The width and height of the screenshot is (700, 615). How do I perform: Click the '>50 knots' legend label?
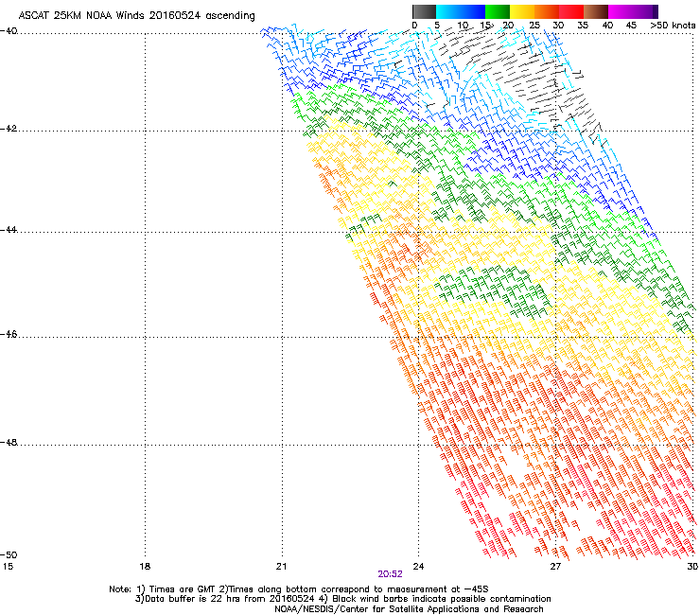[x=673, y=26]
